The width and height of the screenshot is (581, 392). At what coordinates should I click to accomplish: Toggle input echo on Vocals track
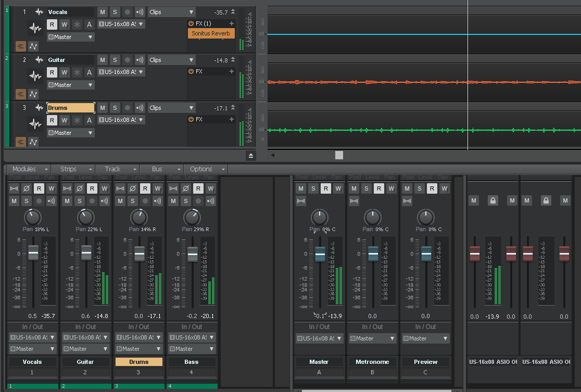pyautogui.click(x=140, y=12)
